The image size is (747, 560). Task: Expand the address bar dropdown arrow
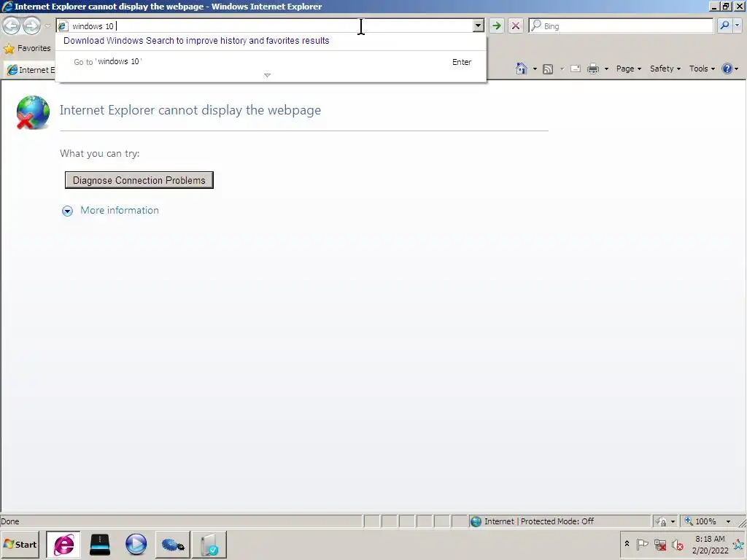pos(478,26)
